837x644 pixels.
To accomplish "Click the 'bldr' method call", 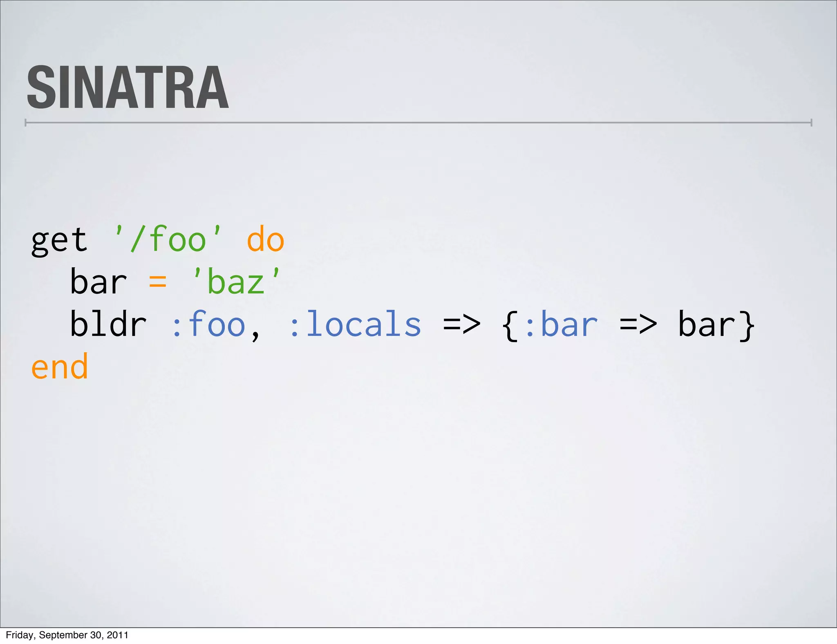I will click(108, 324).
